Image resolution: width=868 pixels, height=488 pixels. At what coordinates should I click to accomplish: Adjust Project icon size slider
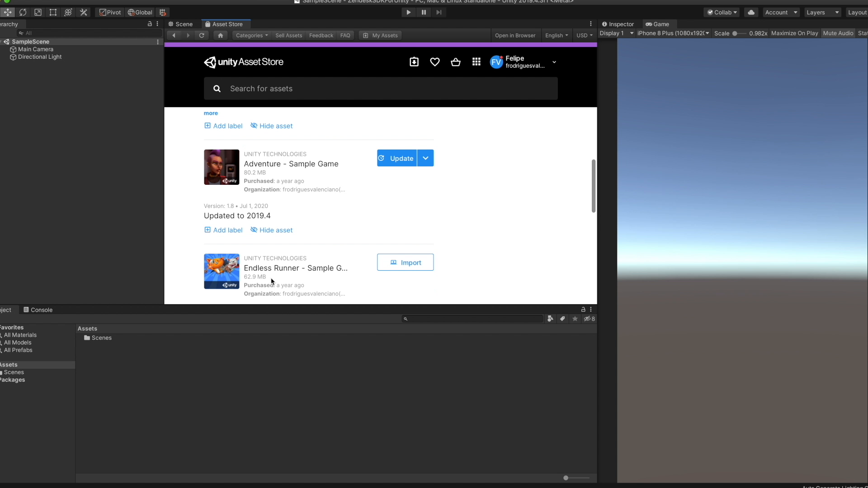576,478
